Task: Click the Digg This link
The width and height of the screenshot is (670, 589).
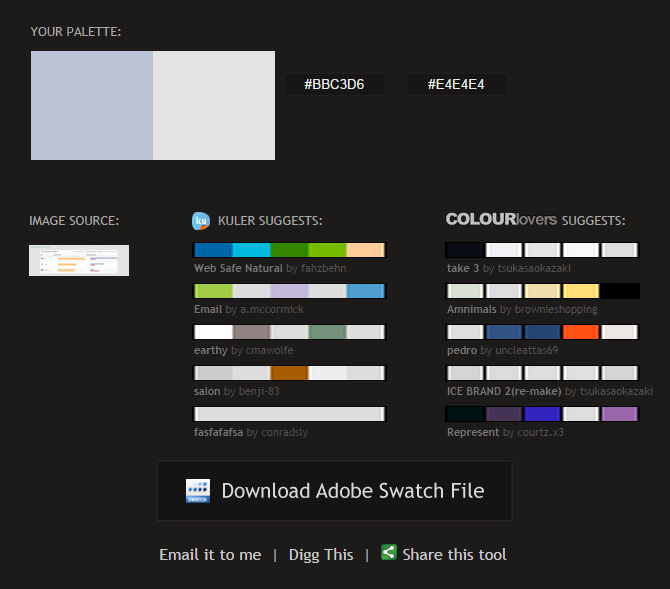Action: coord(321,554)
